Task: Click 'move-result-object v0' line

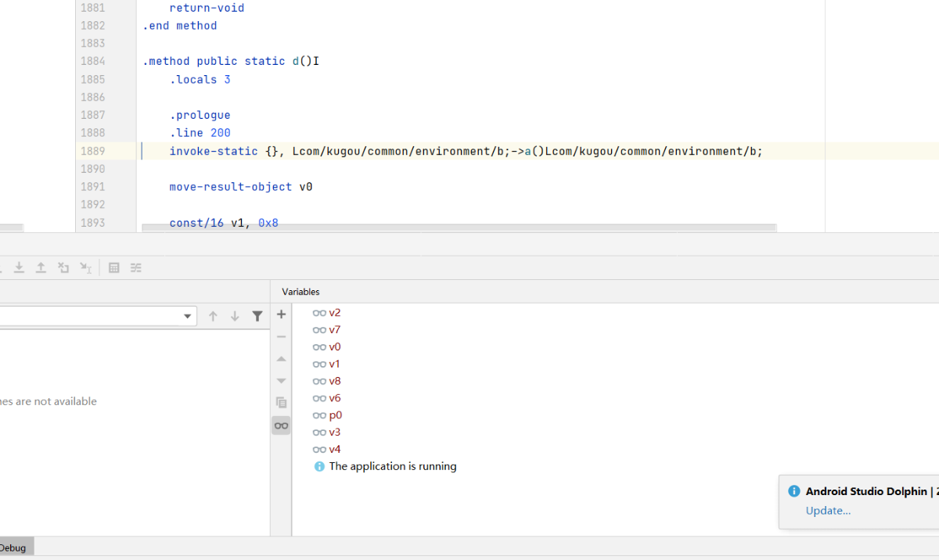Action: (x=241, y=187)
